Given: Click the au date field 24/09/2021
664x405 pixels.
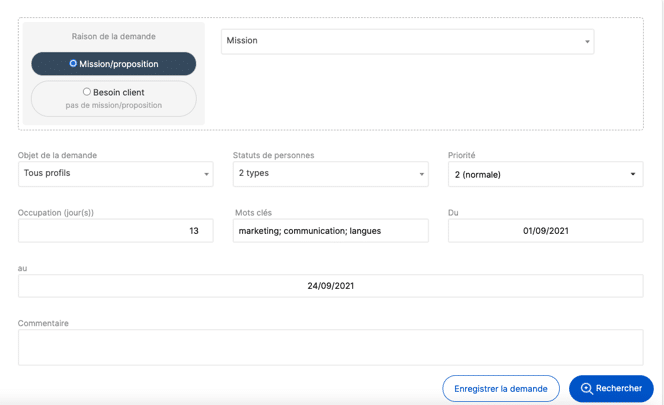Looking at the screenshot, I should 330,286.
